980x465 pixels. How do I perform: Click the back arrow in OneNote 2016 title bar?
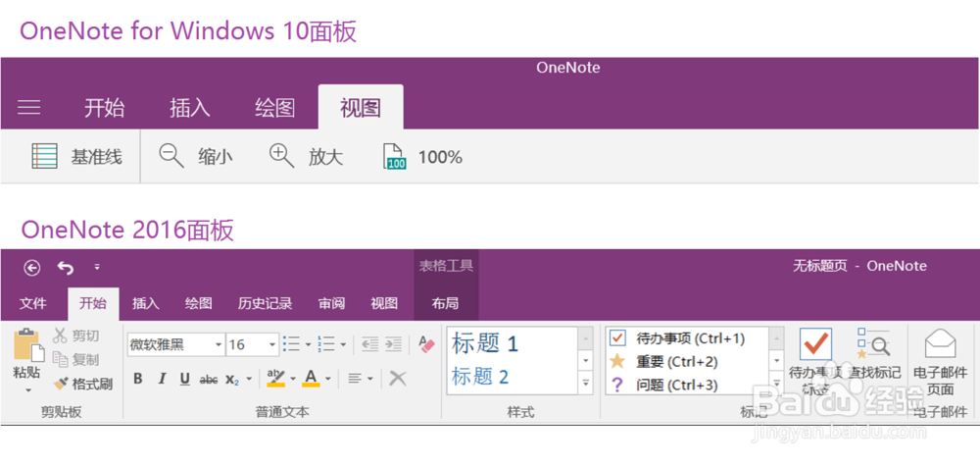(32, 268)
